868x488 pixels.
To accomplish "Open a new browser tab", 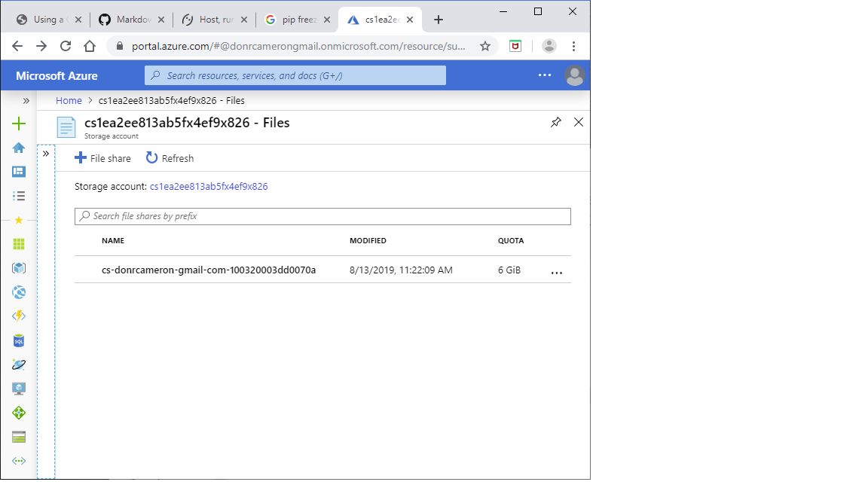I will tap(439, 20).
